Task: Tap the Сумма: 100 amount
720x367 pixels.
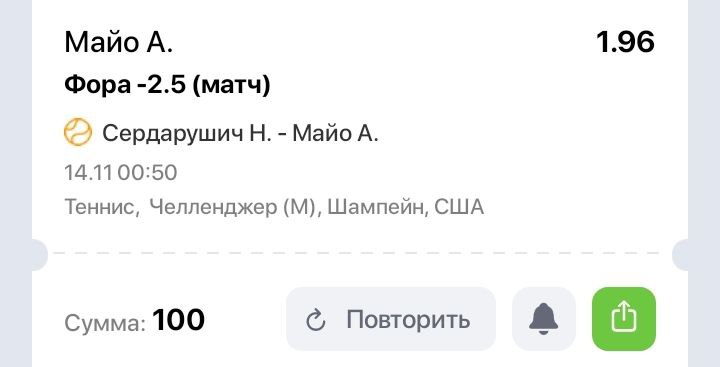Action: (135, 320)
